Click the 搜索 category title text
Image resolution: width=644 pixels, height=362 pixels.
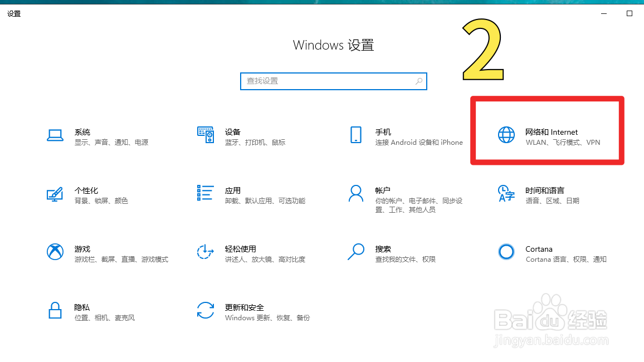[383, 249]
